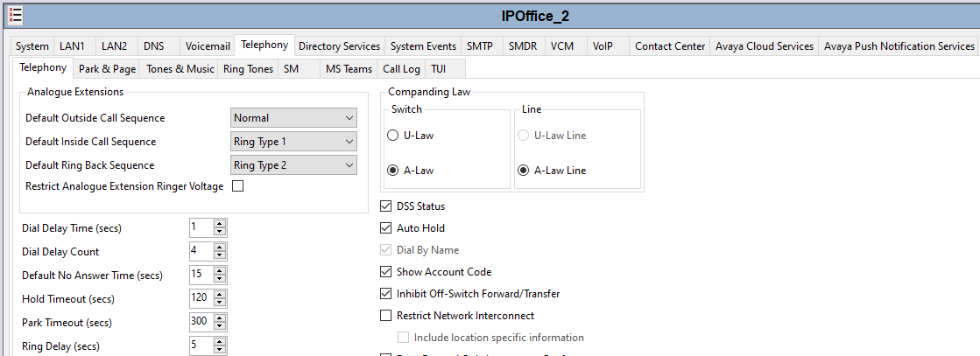The height and width of the screenshot is (356, 980).
Task: Open the MS Teams sub-tab
Action: [349, 69]
